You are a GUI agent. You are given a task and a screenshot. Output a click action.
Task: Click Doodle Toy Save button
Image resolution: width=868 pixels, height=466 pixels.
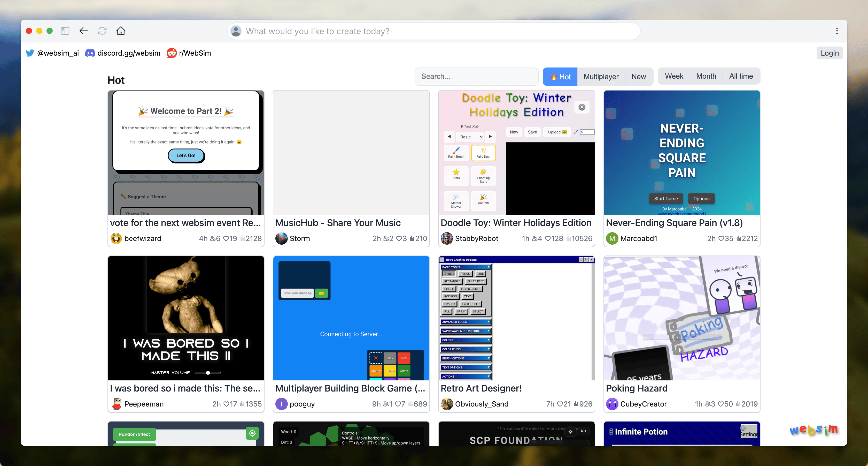coord(532,132)
